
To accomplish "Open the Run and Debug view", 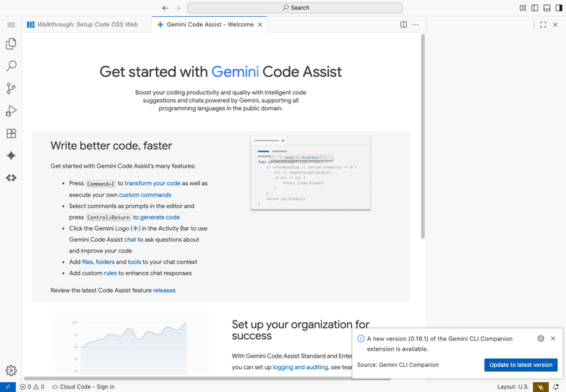I will (11, 111).
